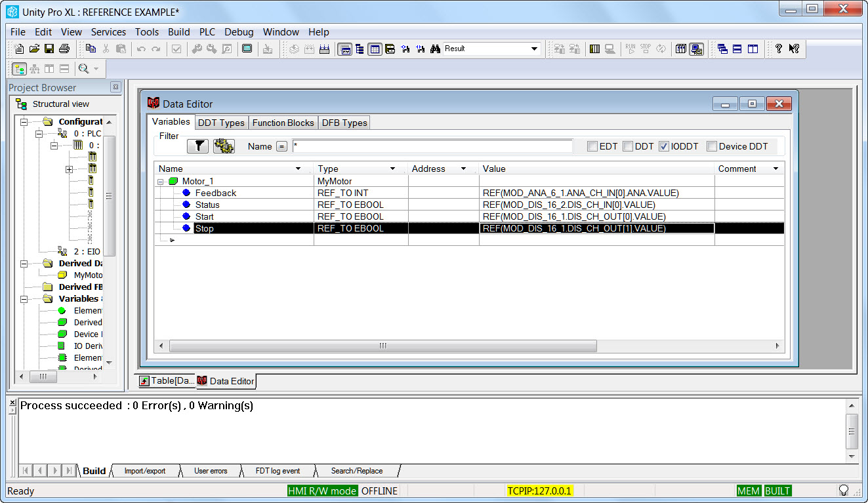Collapse the Variables folder tree node
Screen dimensions: 868x503
click(25, 298)
